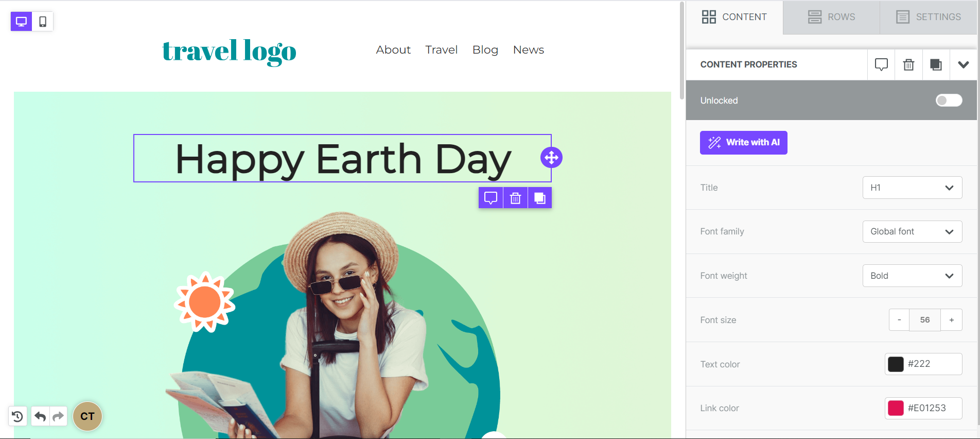Decrease font size with minus button

899,320
